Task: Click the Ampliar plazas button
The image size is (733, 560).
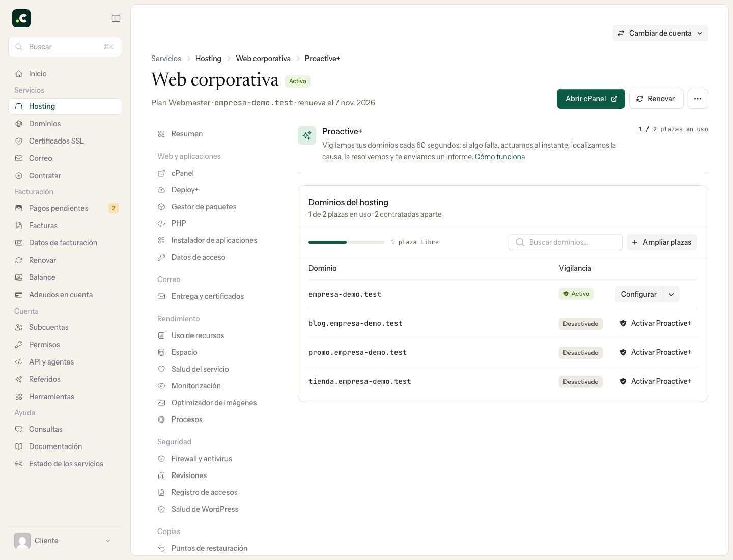Action: (x=662, y=242)
